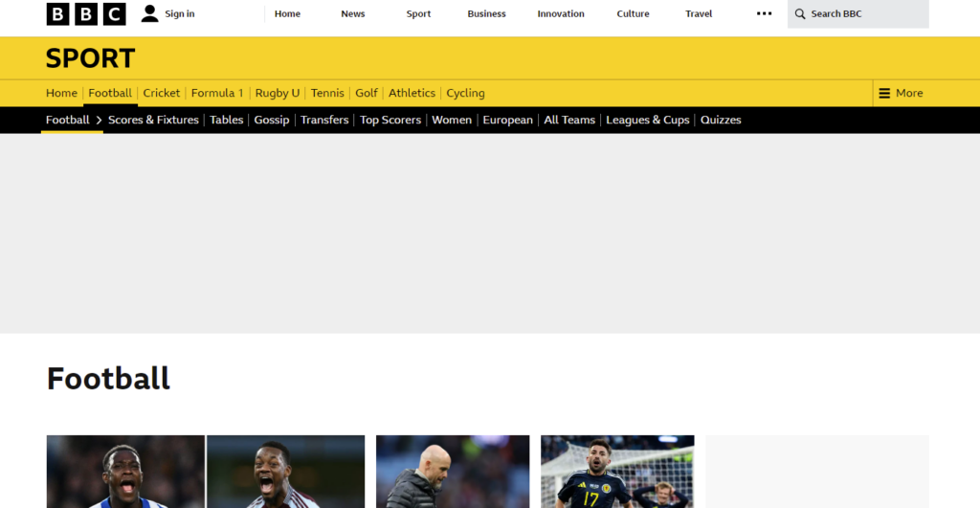980x508 pixels.
Task: Click the Sign in person icon
Action: [150, 13]
